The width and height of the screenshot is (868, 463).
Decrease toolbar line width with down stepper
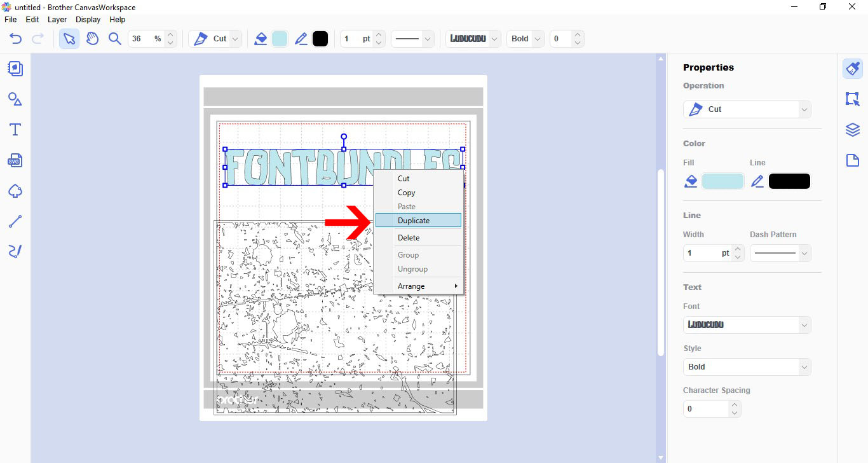tap(379, 43)
